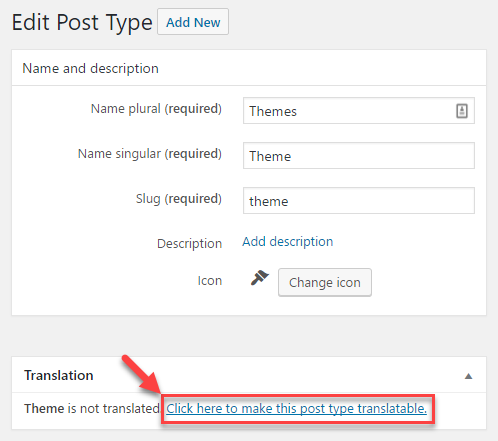Screen dimensions: 498x441
Task: Click the Description field label
Action: point(189,244)
